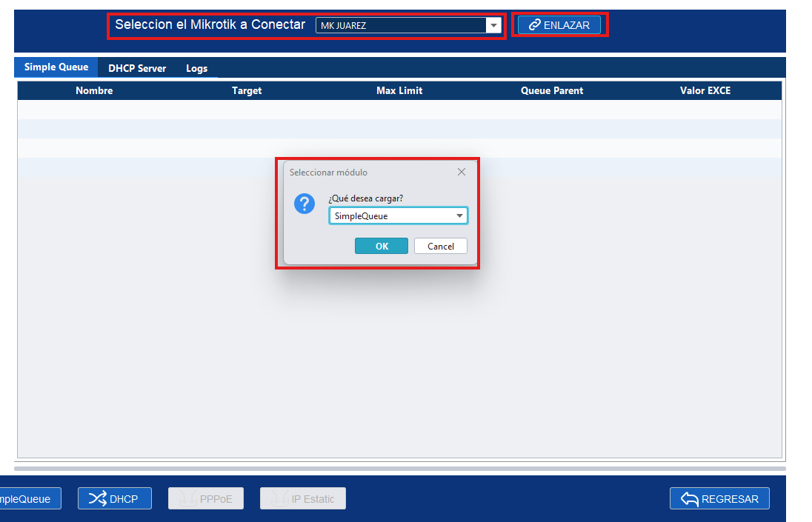Image resolution: width=812 pixels, height=522 pixels.
Task: Switch to the Simple Queue tab
Action: click(56, 67)
